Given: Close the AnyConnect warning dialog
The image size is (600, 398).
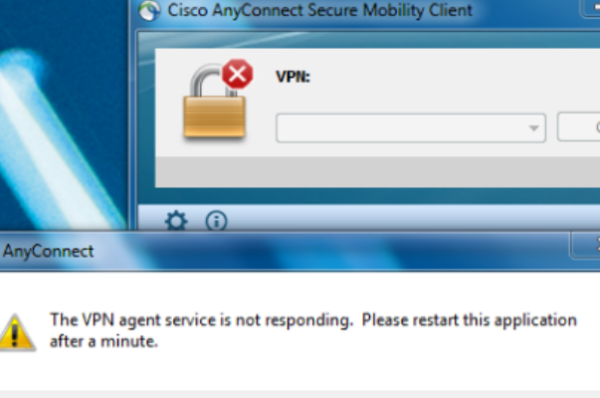Looking at the screenshot, I should (x=585, y=245).
